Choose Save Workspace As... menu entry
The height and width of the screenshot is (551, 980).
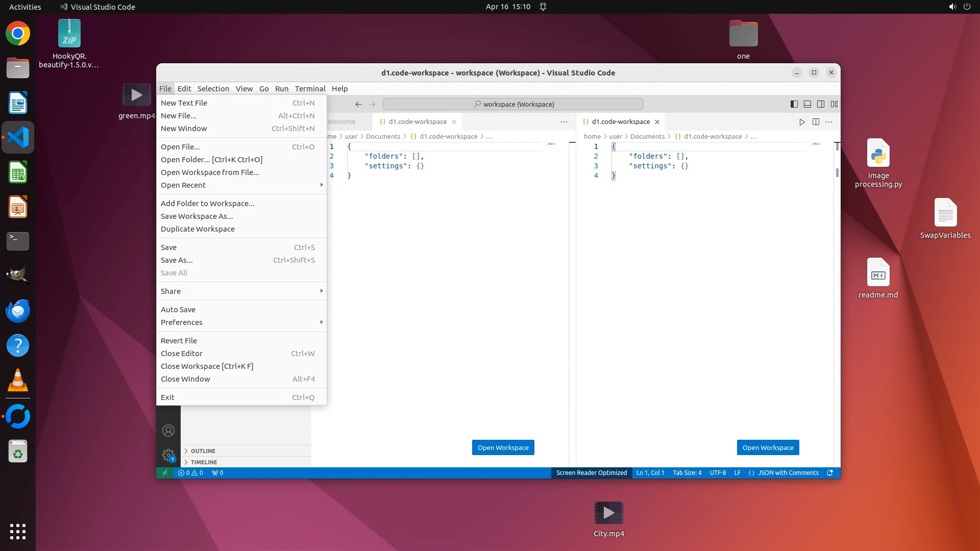[x=197, y=216]
